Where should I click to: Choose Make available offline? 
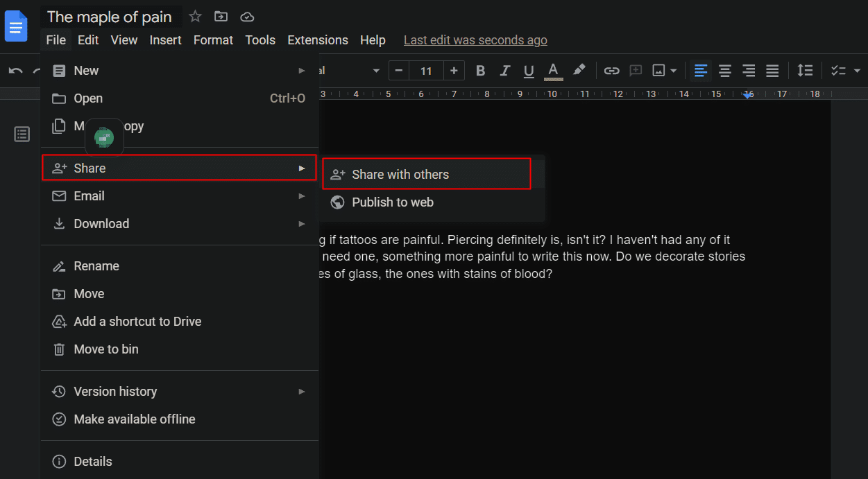coord(180,419)
